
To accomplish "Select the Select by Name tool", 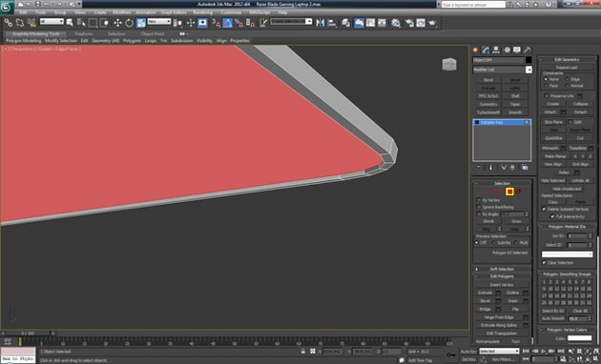I will coord(81,23).
